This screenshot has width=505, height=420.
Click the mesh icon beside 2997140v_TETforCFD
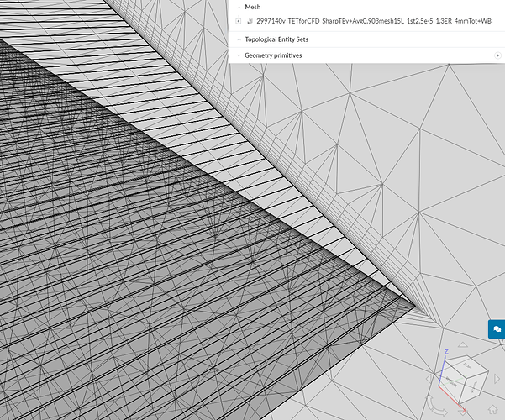point(250,21)
